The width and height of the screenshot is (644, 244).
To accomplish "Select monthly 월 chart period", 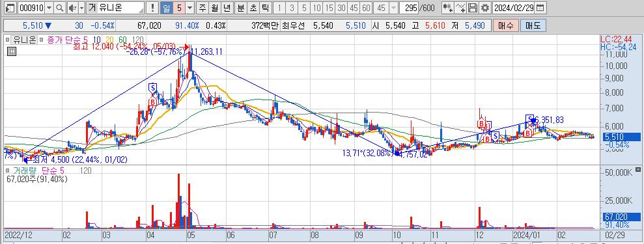I will point(215,8).
